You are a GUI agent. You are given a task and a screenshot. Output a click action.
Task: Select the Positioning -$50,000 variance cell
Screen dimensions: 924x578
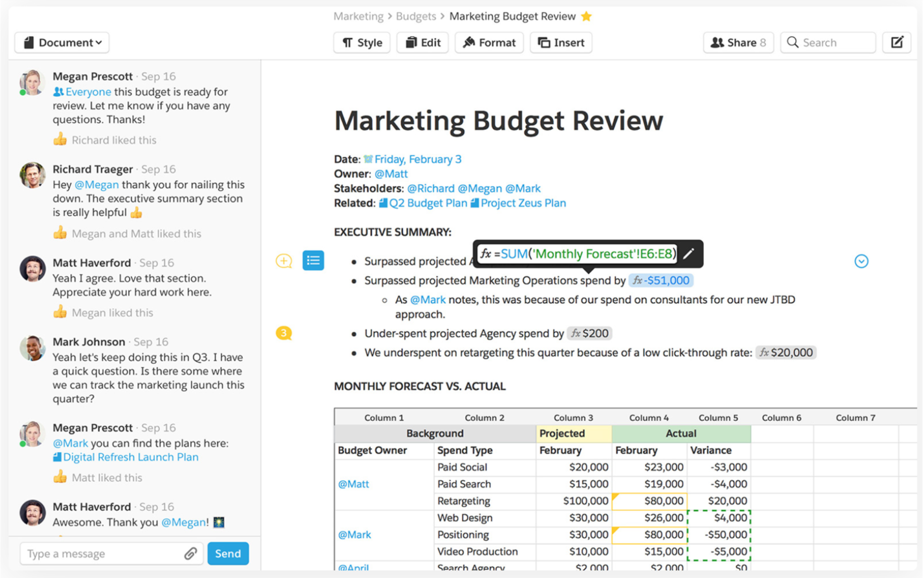(719, 535)
